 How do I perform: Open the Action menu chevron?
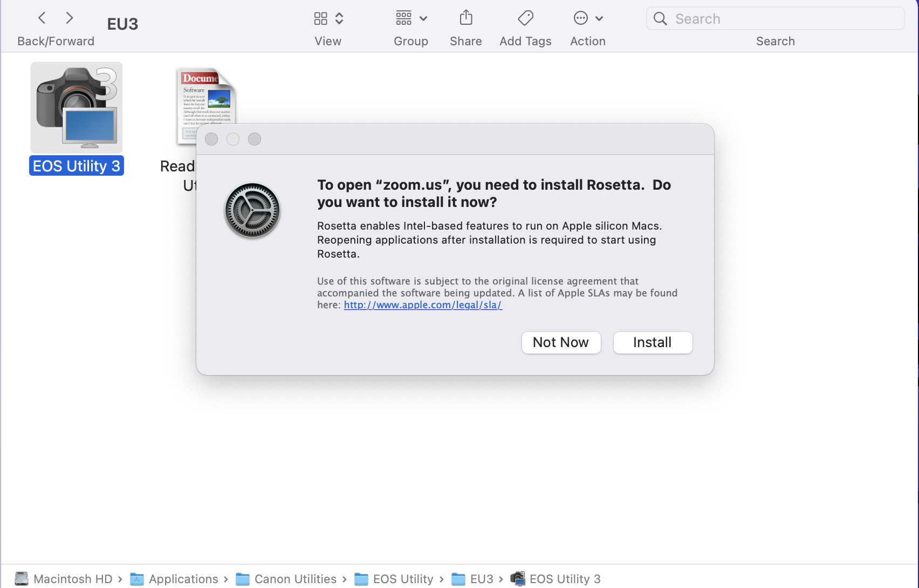[599, 18]
